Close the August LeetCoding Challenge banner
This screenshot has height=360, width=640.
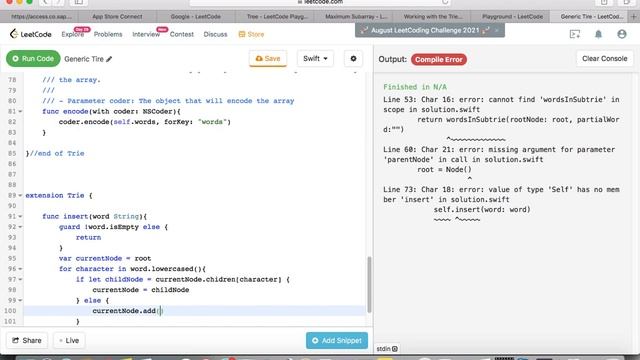(496, 30)
